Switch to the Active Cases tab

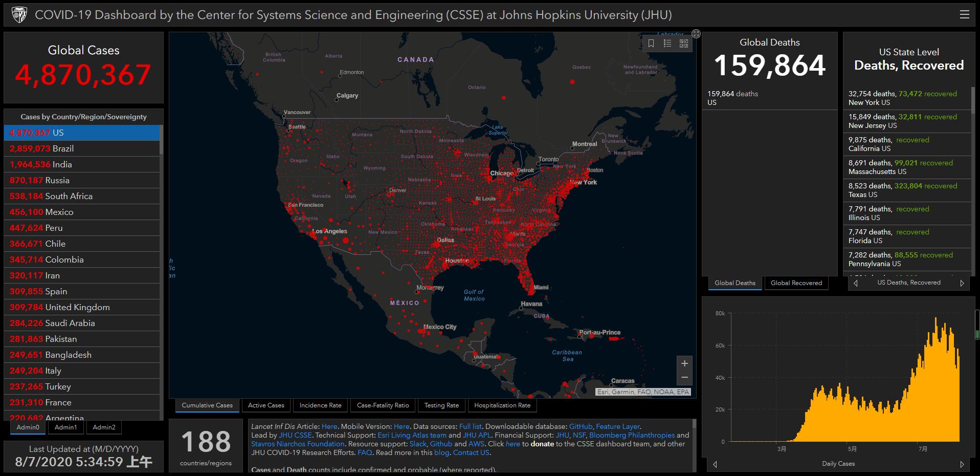coord(266,405)
